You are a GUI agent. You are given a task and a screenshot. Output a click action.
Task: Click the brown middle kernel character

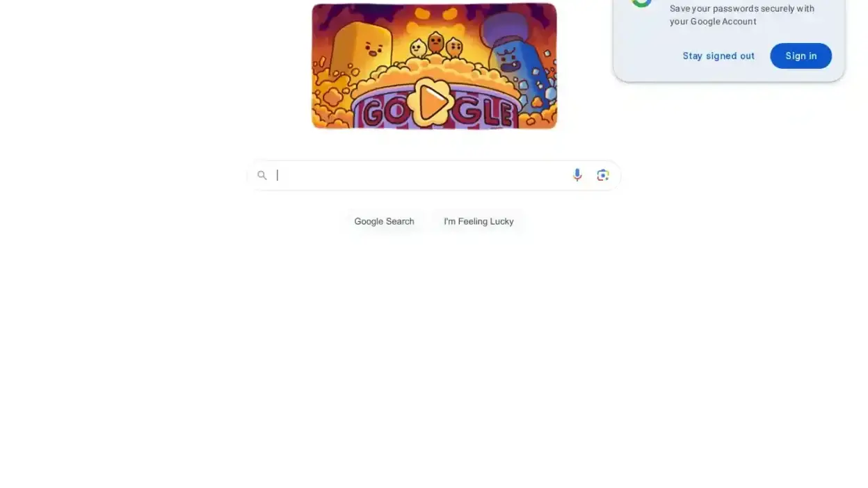click(435, 43)
